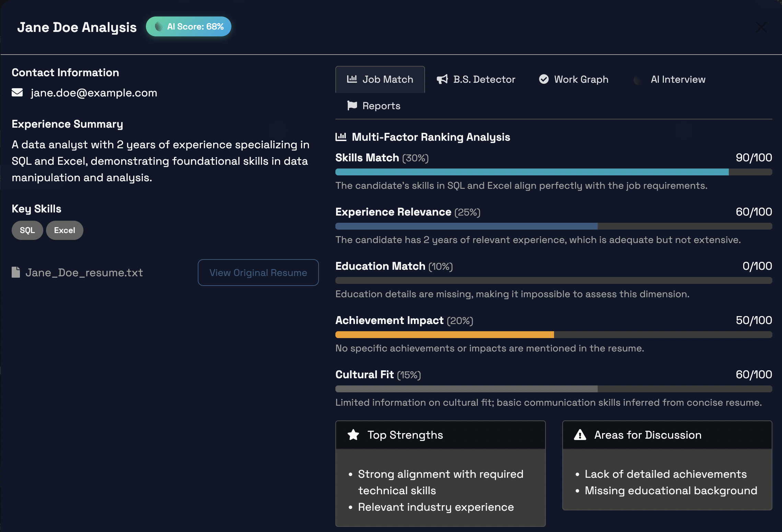Click the file icon next to Jane_Doe_resume.txt
This screenshot has width=782, height=532.
(x=16, y=273)
